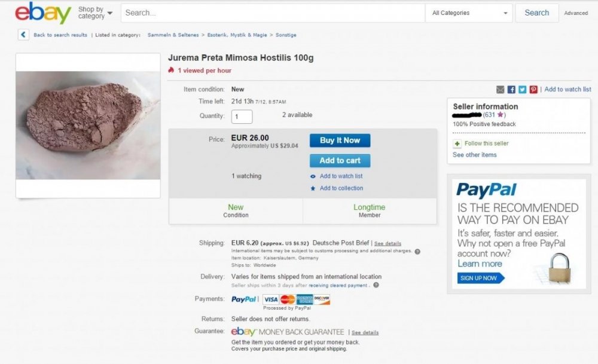Open Esoterik, Mystik & Magie breadcrumb
The image size is (598, 364).
(x=237, y=35)
